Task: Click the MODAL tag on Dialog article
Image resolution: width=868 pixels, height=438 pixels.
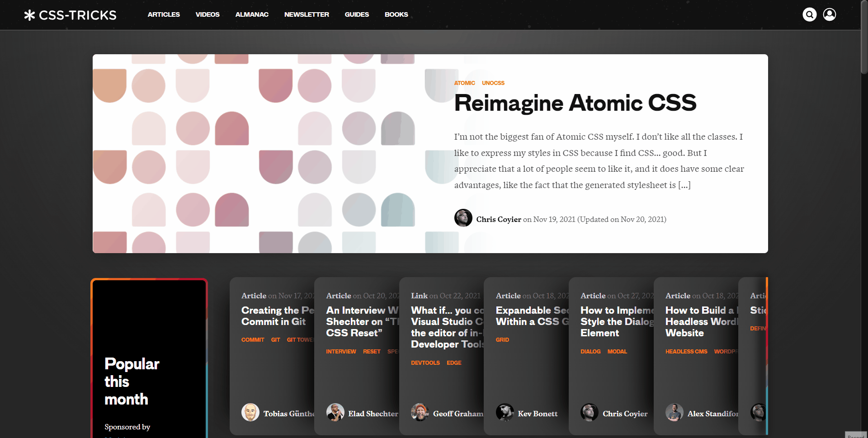Action: tap(617, 352)
